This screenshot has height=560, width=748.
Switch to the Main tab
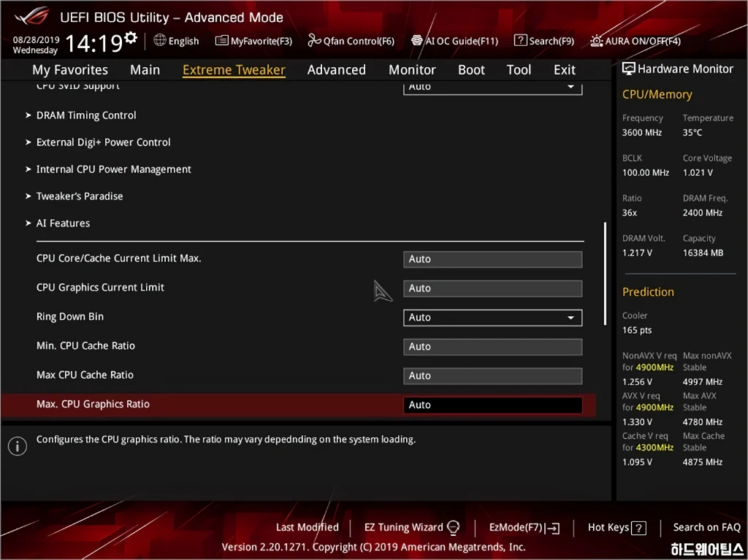pyautogui.click(x=145, y=69)
